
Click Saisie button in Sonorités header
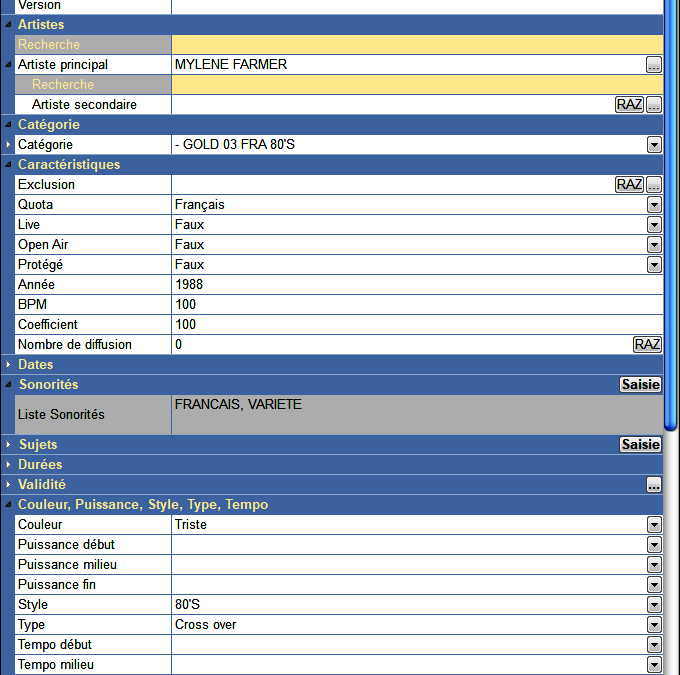click(640, 385)
